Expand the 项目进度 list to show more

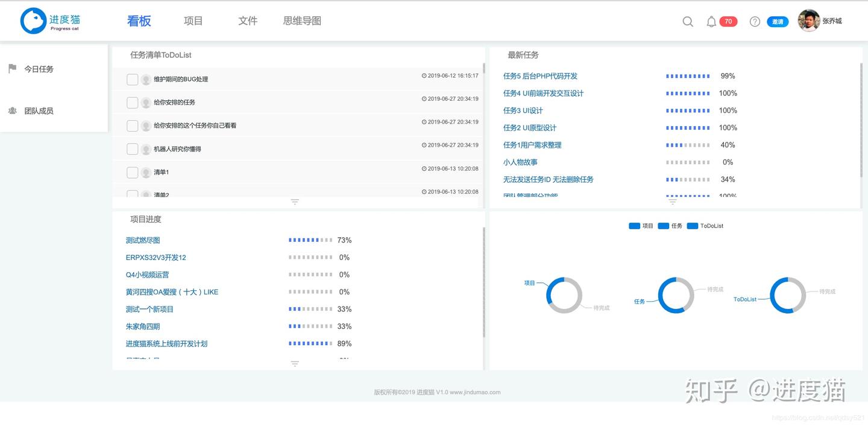(295, 363)
